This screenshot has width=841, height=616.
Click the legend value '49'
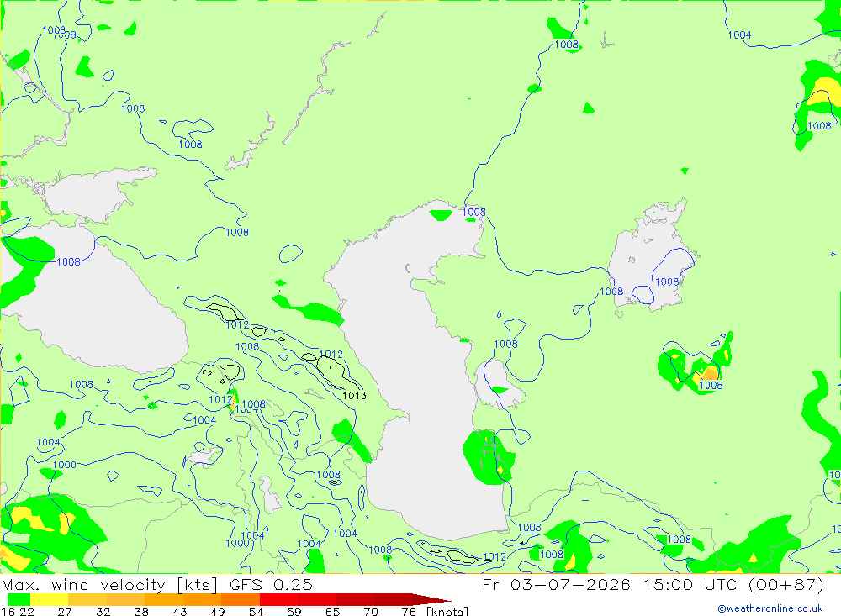click(218, 612)
